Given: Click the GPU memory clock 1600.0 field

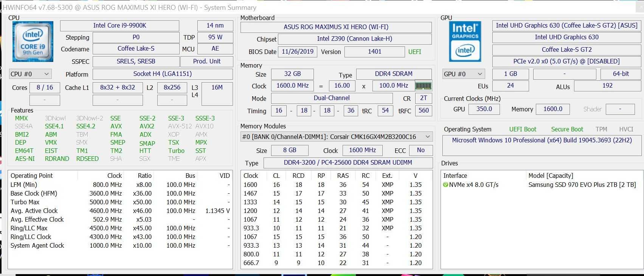Looking at the screenshot, I should (x=552, y=109).
